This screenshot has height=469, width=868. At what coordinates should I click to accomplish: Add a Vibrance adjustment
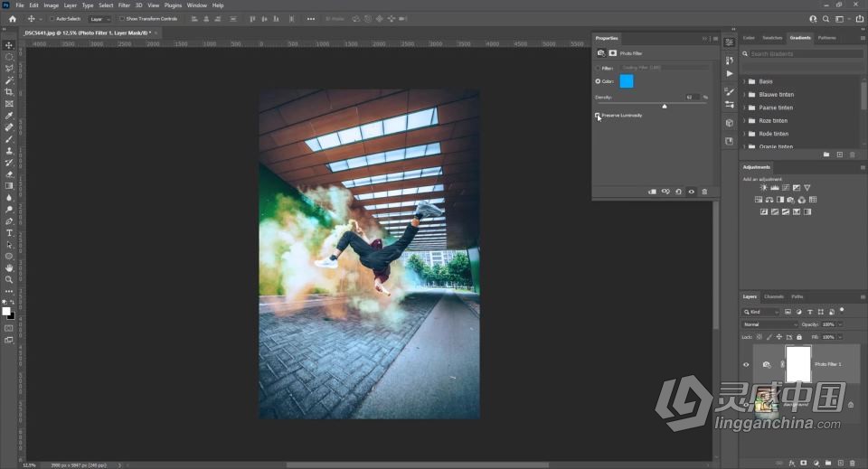[807, 187]
